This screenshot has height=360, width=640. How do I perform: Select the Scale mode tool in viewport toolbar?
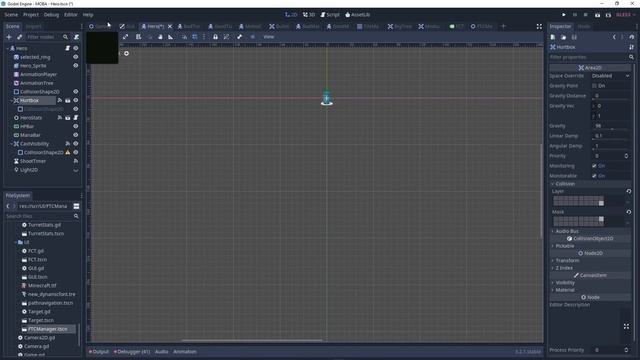point(125,37)
